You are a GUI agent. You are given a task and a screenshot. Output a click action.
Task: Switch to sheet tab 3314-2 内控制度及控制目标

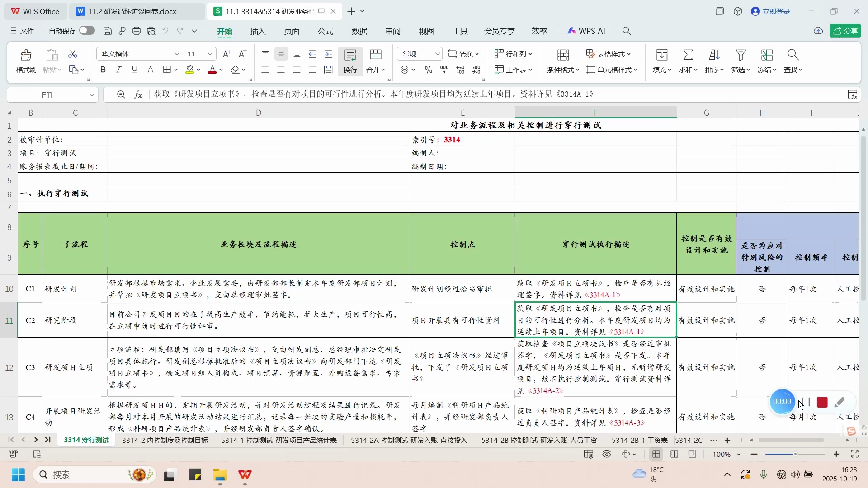tap(165, 440)
